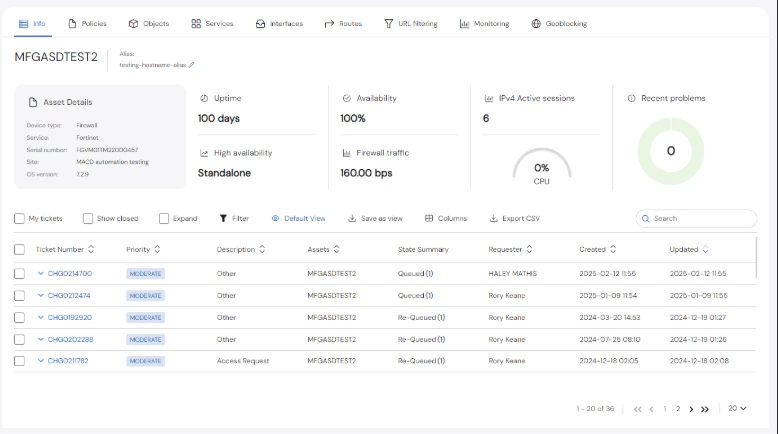The height and width of the screenshot is (434, 778).
Task: Open ticket link CHG0202288
Action: pyautogui.click(x=70, y=339)
